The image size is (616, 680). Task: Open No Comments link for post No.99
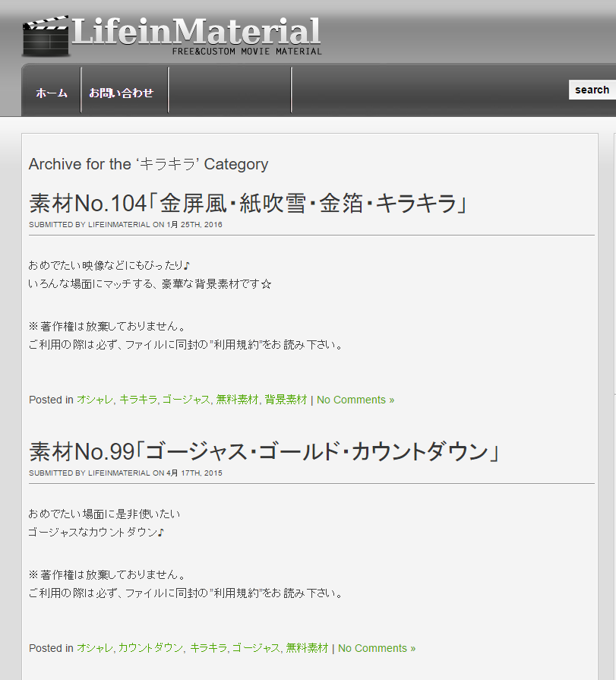(x=377, y=648)
